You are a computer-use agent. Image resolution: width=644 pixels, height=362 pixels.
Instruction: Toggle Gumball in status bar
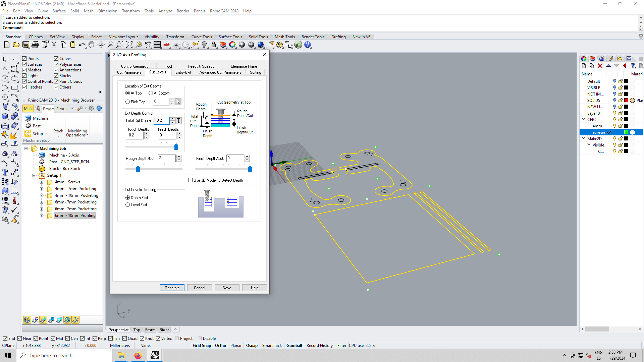coord(294,346)
